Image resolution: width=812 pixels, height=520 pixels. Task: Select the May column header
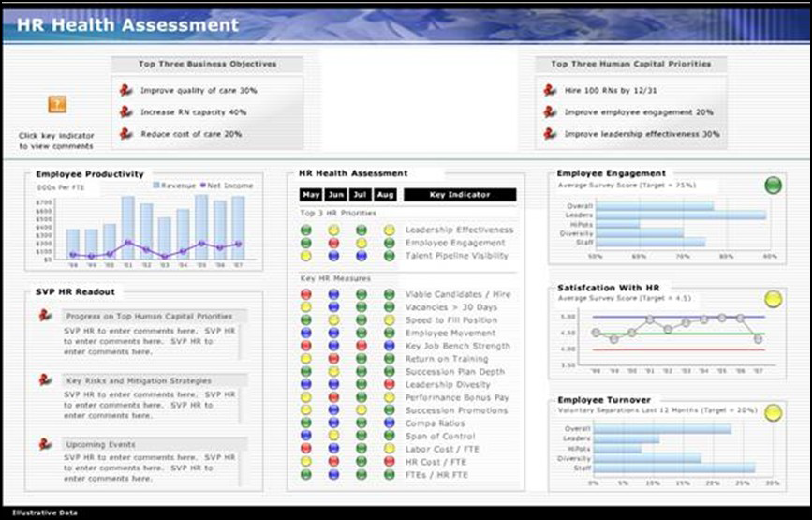[x=310, y=195]
